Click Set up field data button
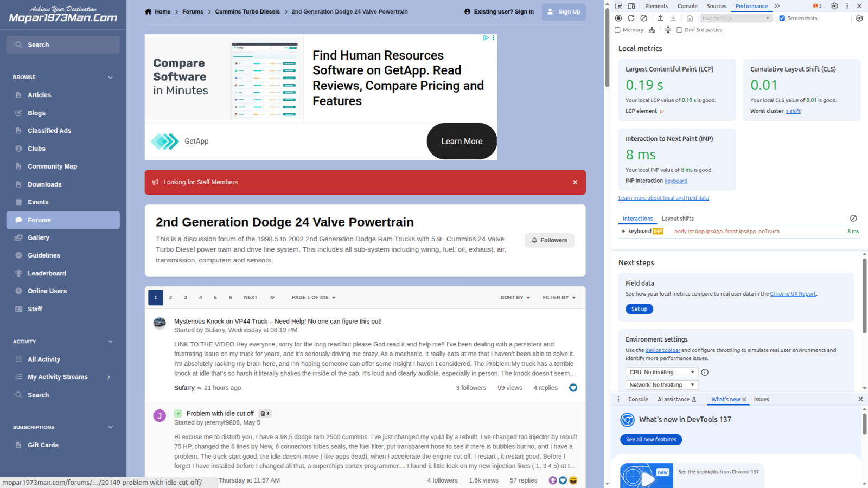Viewport: 868px width, 488px height. [639, 309]
